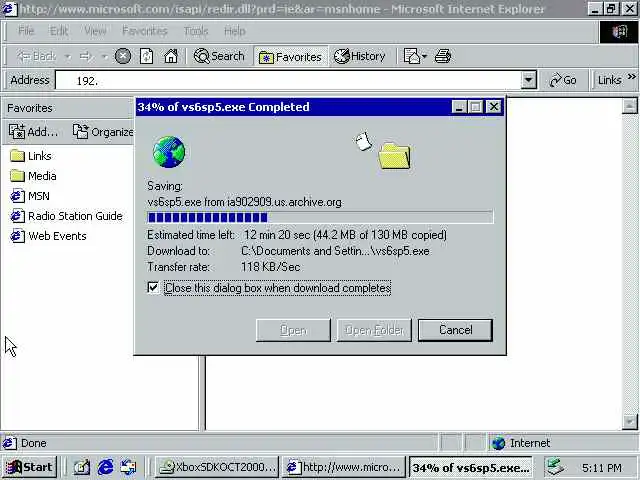Viewport: 640px width, 480px height.
Task: Toggle the Favorites toolbar button
Action: click(290, 57)
